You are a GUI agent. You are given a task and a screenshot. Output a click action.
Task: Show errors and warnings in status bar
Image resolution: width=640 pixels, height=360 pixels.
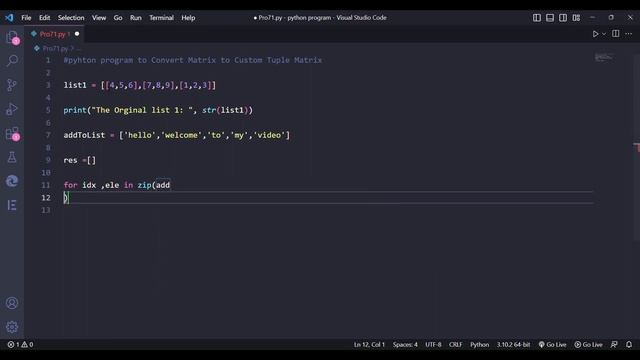coord(20,344)
